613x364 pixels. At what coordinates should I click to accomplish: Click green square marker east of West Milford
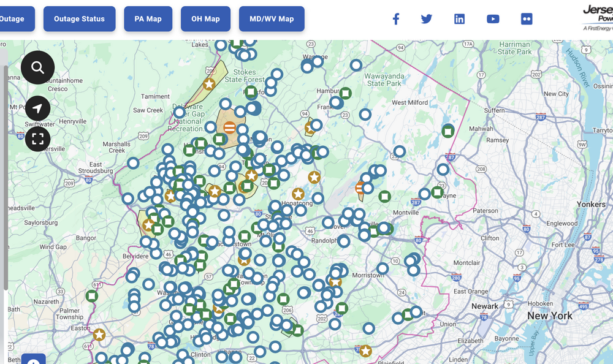point(448,131)
